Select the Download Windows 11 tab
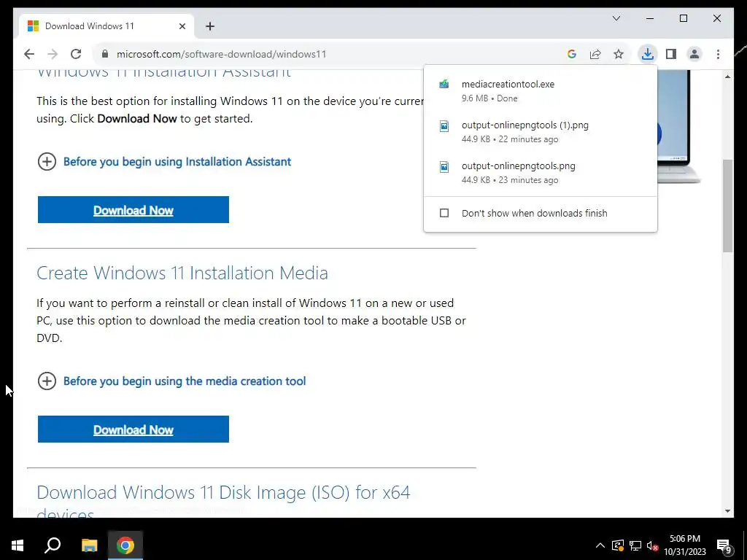This screenshot has width=747, height=560. [x=107, y=26]
